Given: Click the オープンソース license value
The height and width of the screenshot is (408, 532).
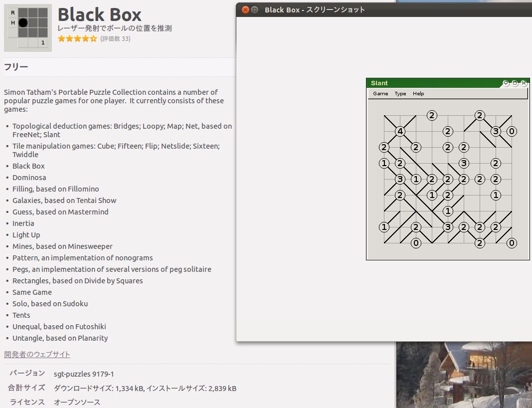Looking at the screenshot, I should 77,402.
